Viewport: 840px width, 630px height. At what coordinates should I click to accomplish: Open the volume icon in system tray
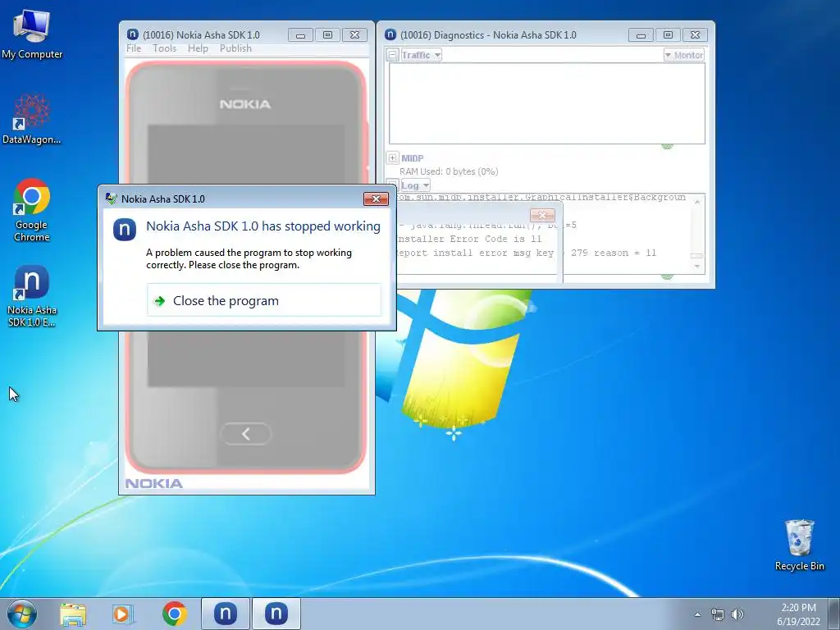point(737,614)
